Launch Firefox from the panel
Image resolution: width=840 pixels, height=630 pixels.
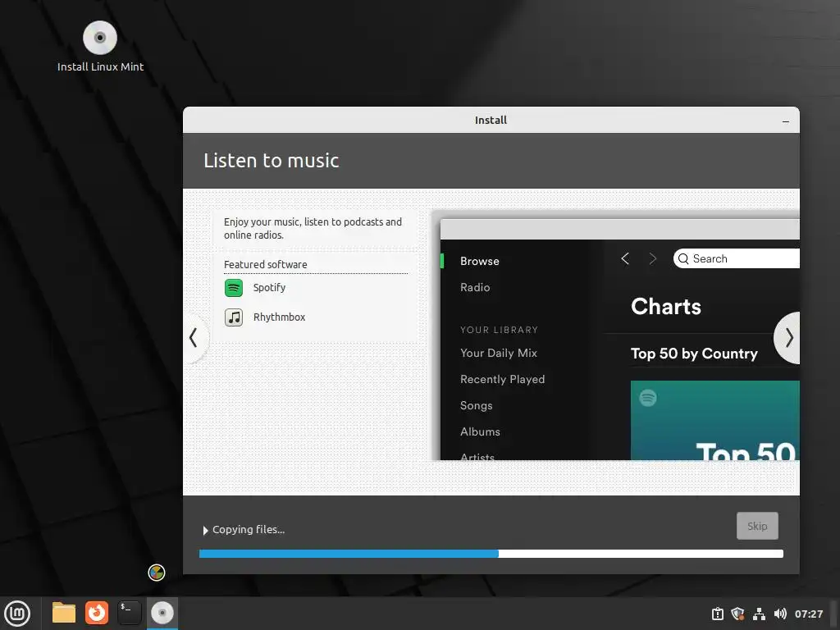pos(97,613)
